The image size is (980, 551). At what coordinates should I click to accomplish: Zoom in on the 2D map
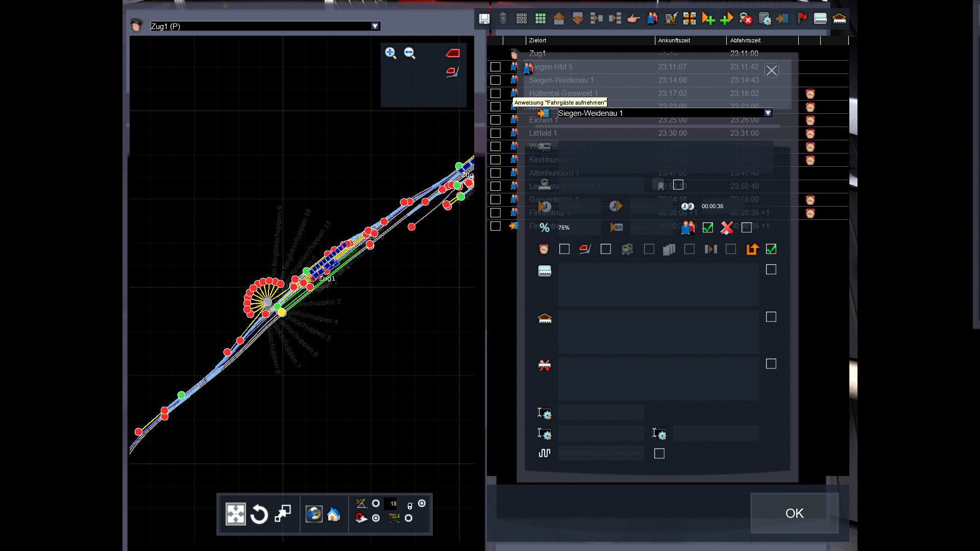point(390,53)
